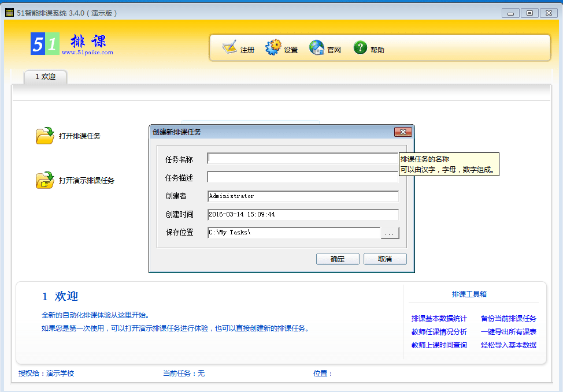Click into the 任务描述 text field
Viewport: 563px width, 392px height.
(302, 177)
